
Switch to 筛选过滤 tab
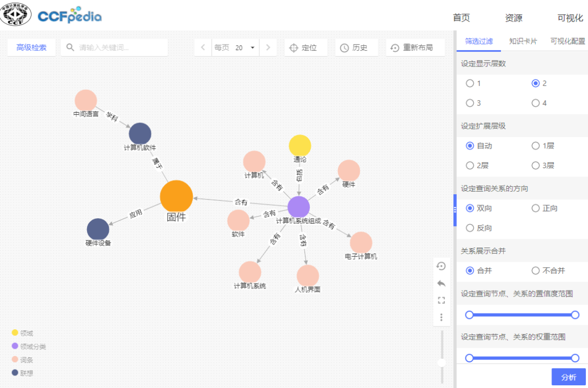click(479, 41)
